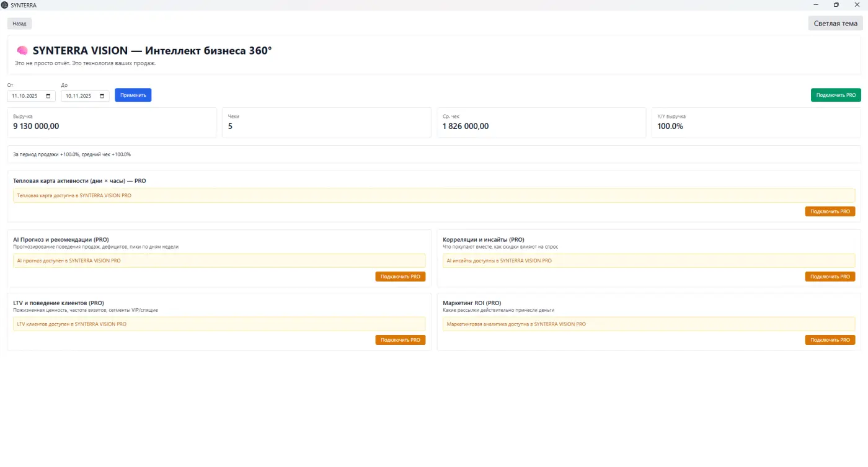Click the Чеки metric card

point(326,122)
